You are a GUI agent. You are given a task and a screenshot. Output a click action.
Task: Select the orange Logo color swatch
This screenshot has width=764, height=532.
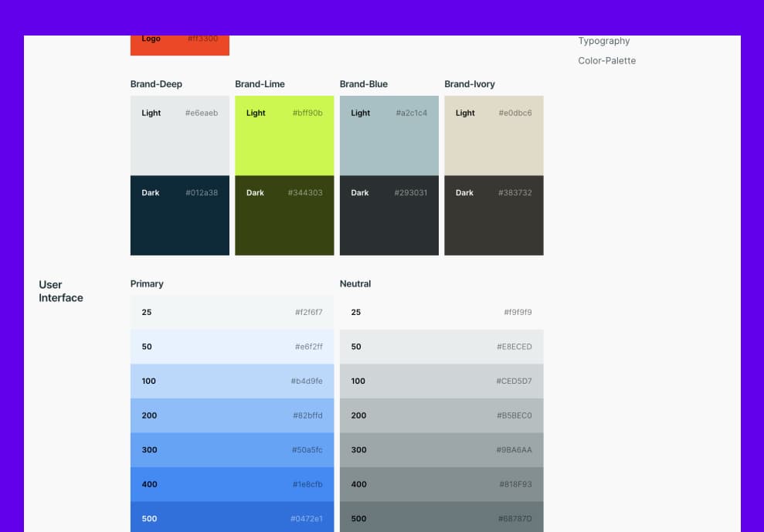(179, 45)
